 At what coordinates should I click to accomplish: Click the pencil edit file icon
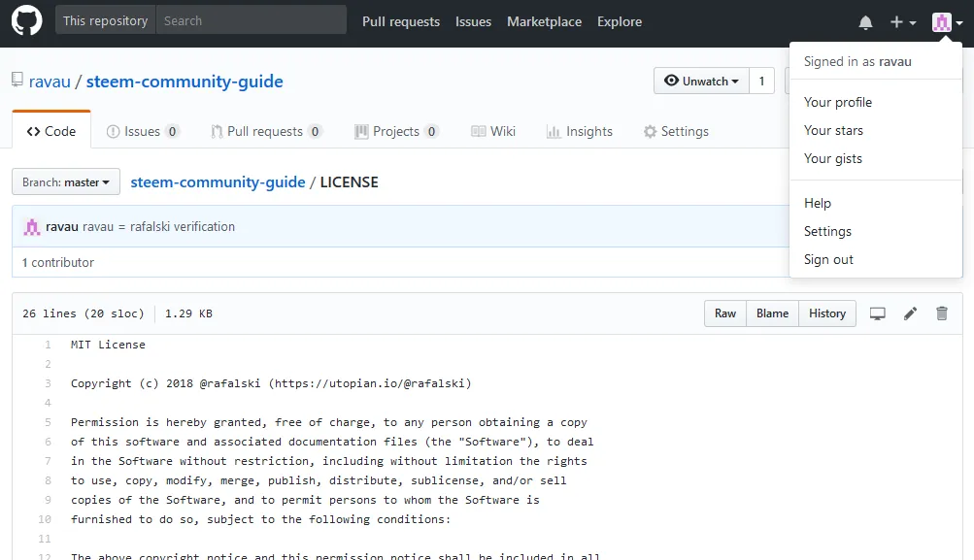[x=910, y=313]
